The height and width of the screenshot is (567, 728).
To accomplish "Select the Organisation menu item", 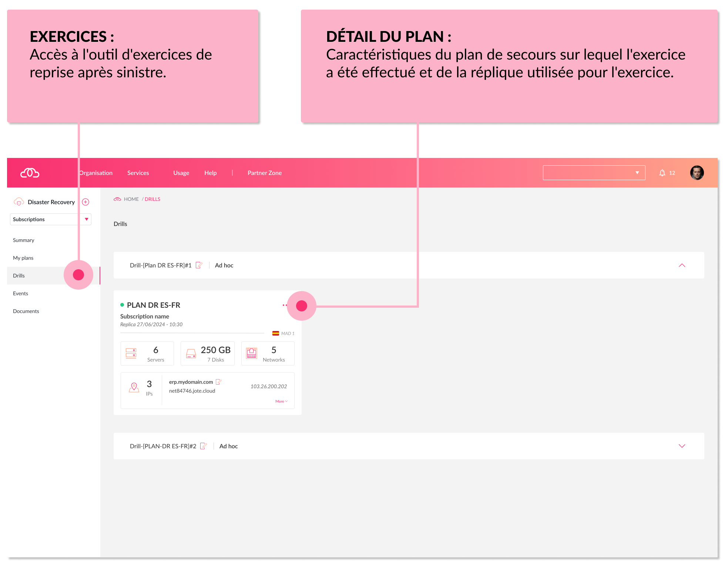I will 96,172.
